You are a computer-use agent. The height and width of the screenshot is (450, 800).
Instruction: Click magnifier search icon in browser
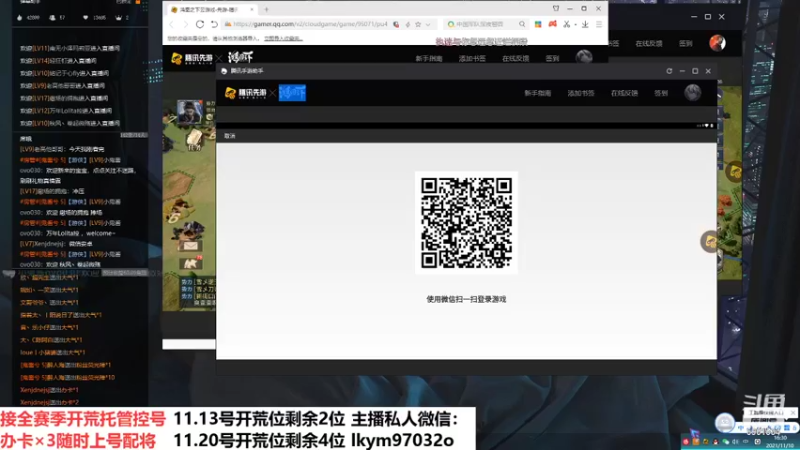[x=522, y=24]
